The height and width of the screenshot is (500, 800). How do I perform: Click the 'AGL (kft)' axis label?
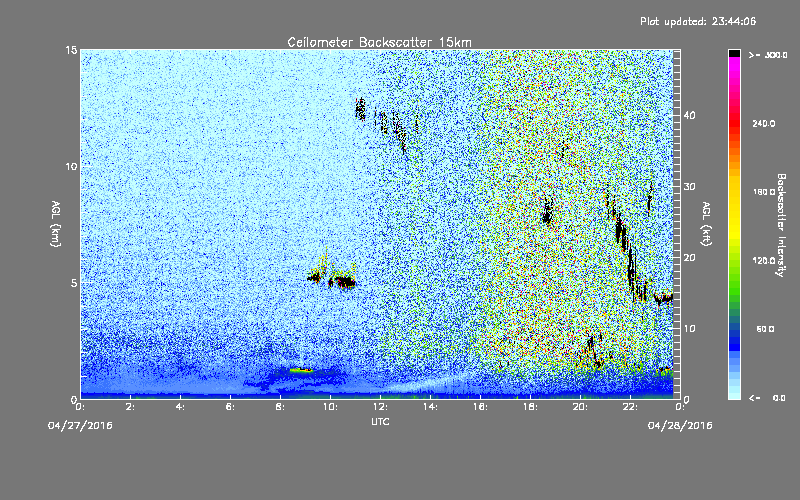click(706, 224)
